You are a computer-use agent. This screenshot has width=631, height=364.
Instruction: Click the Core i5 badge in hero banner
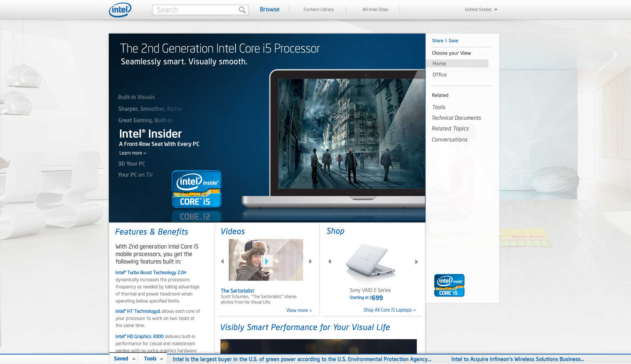196,189
